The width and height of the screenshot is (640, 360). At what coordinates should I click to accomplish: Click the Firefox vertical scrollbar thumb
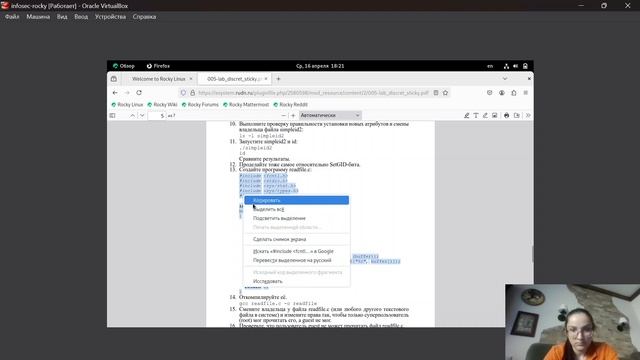pos(532,254)
